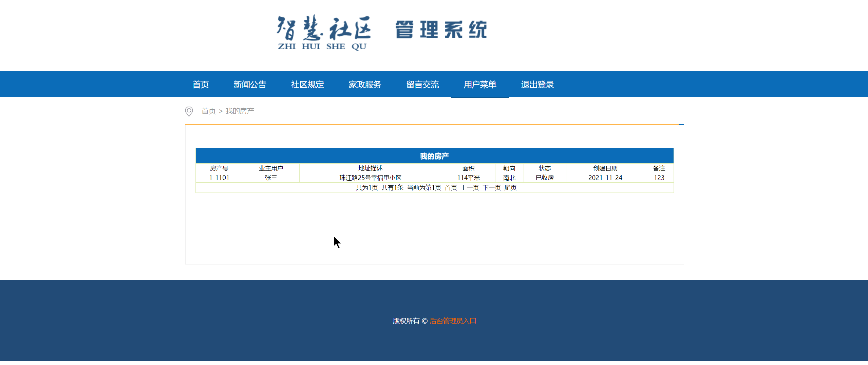The height and width of the screenshot is (365, 868).
Task: Open the 新闻公告 menu item
Action: tap(250, 85)
